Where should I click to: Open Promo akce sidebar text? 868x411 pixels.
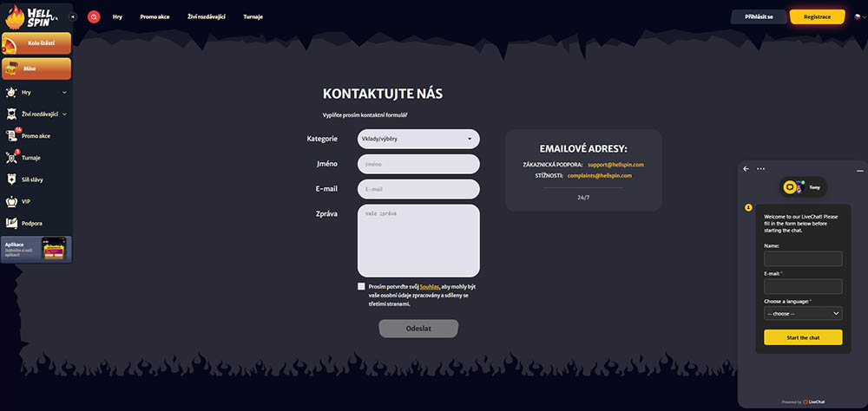point(36,136)
